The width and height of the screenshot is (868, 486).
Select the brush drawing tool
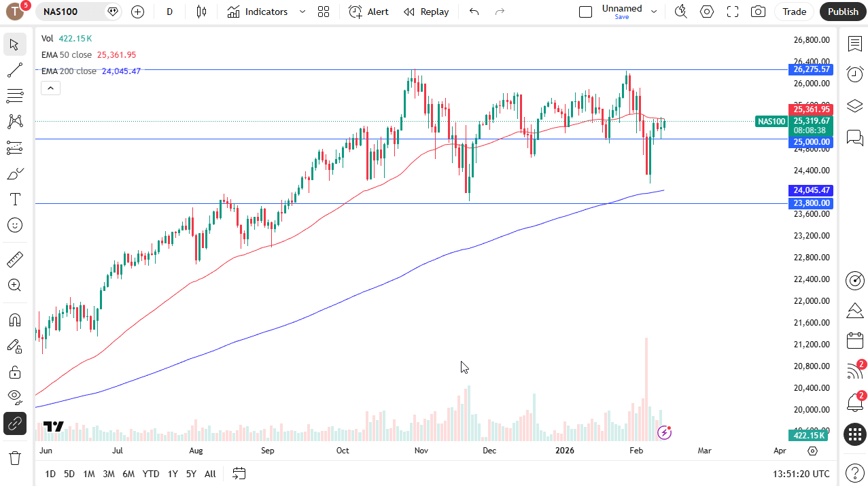pyautogui.click(x=14, y=173)
